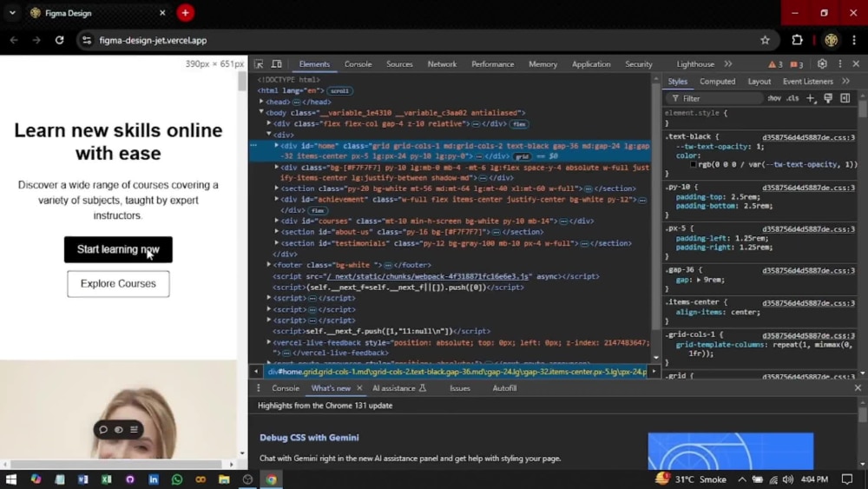Open the drawer three-dot menu

(258, 388)
